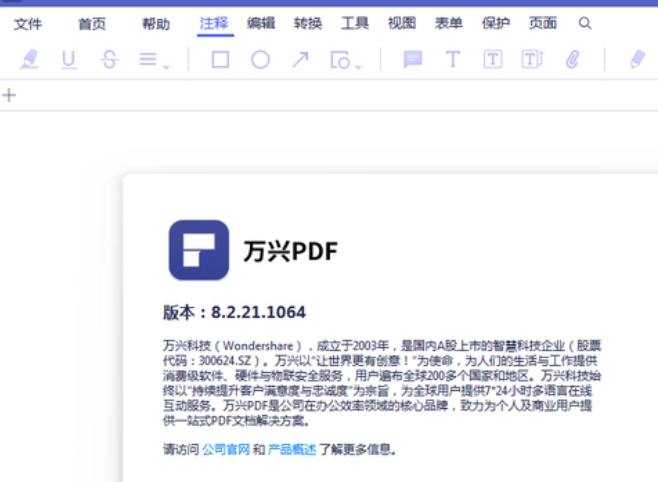The image size is (658, 482).
Task: Click the version text 8.2.21.1064
Action: click(x=258, y=313)
